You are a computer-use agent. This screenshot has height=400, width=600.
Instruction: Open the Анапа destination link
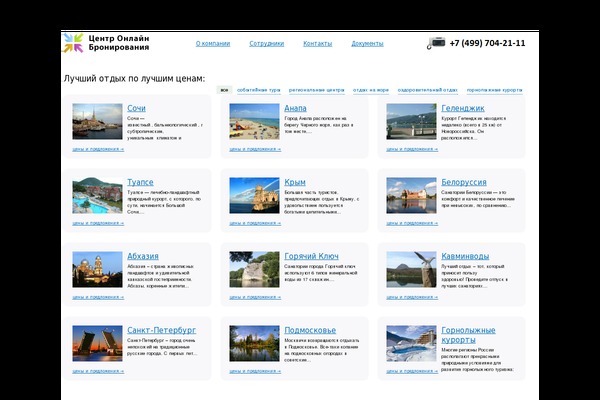click(x=295, y=108)
